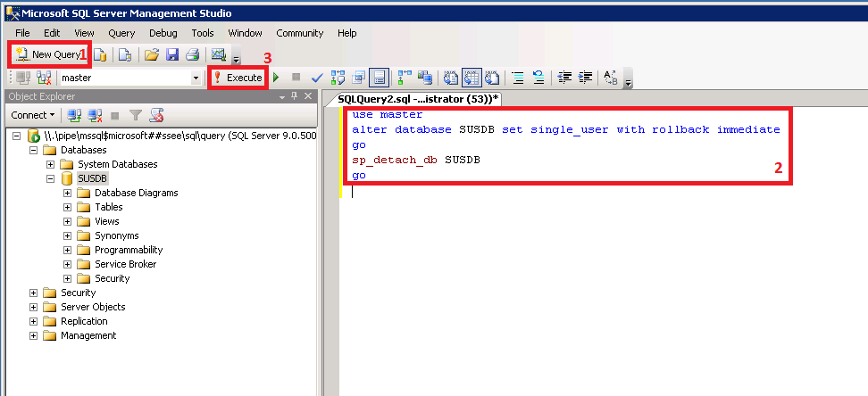Open the Activity Monitor icon
This screenshot has width=868, height=396.
pyautogui.click(x=219, y=54)
